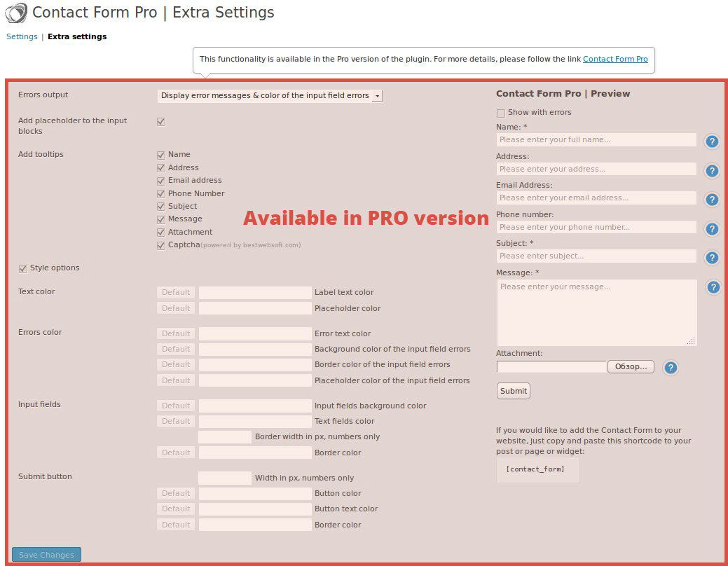The width and height of the screenshot is (728, 566).
Task: Click Default for Button text color
Action: (x=175, y=509)
